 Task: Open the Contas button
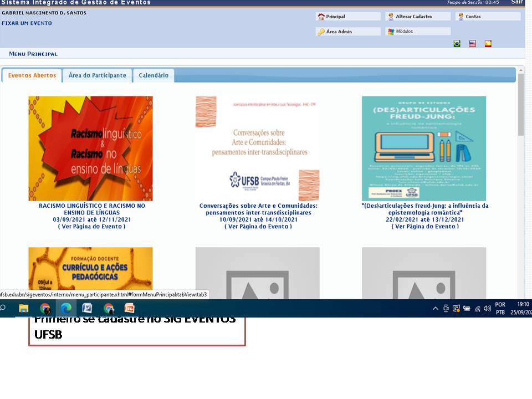(x=488, y=16)
